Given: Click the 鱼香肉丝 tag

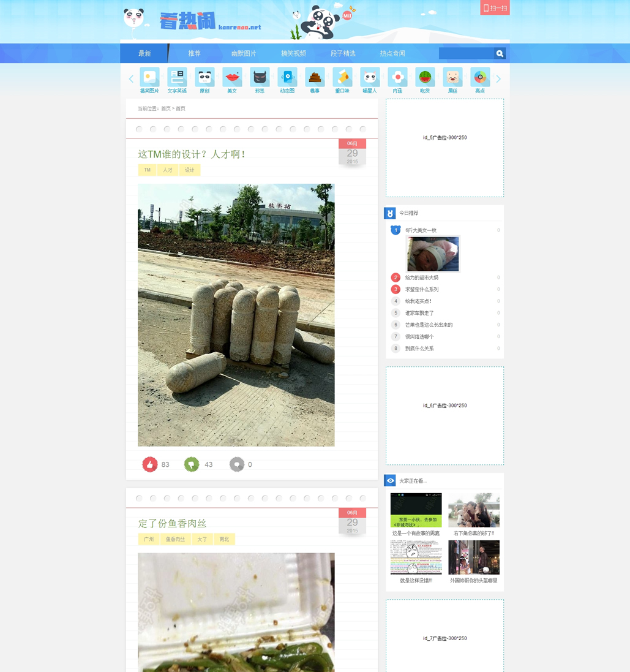Looking at the screenshot, I should point(176,539).
